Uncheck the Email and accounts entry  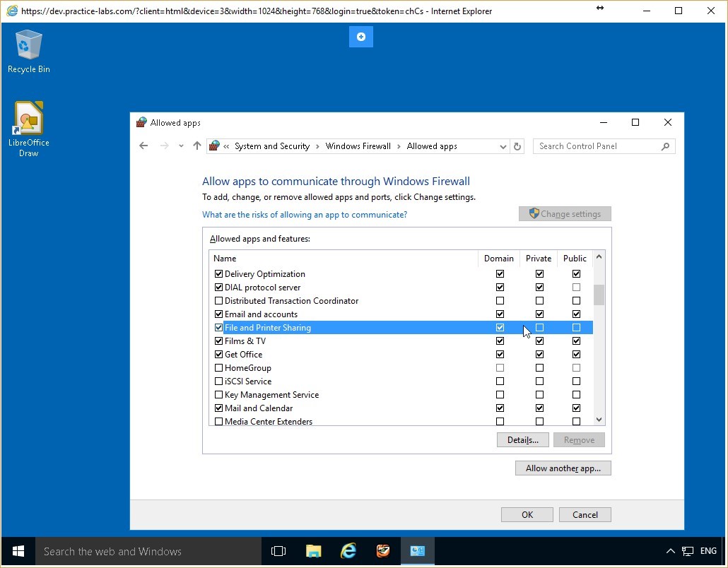pos(218,314)
